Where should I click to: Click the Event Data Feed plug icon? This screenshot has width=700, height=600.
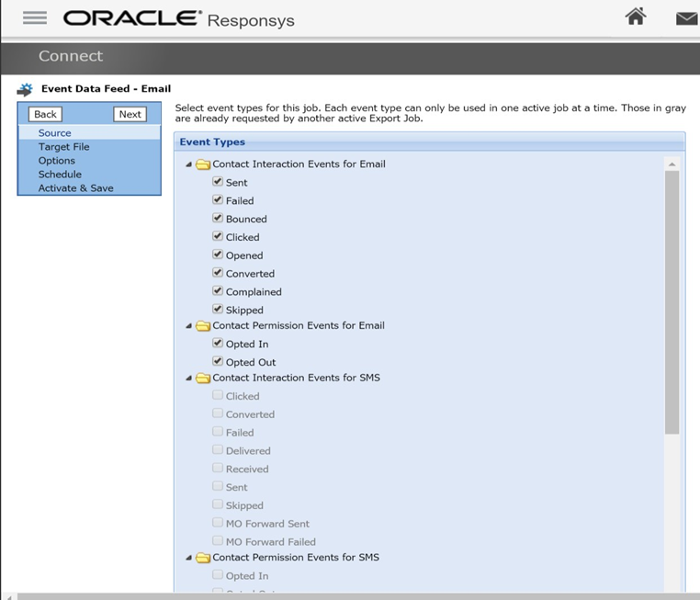[25, 90]
